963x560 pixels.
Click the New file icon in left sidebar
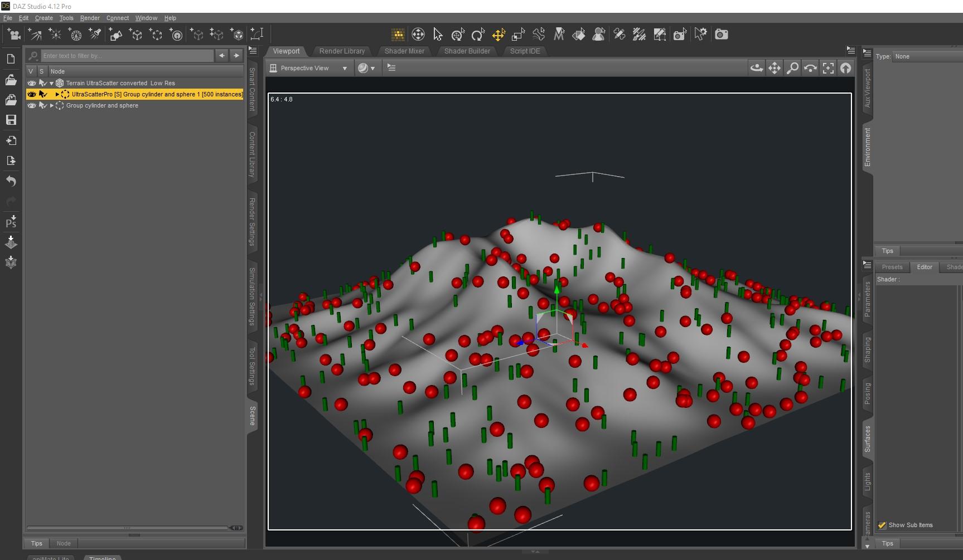click(11, 59)
